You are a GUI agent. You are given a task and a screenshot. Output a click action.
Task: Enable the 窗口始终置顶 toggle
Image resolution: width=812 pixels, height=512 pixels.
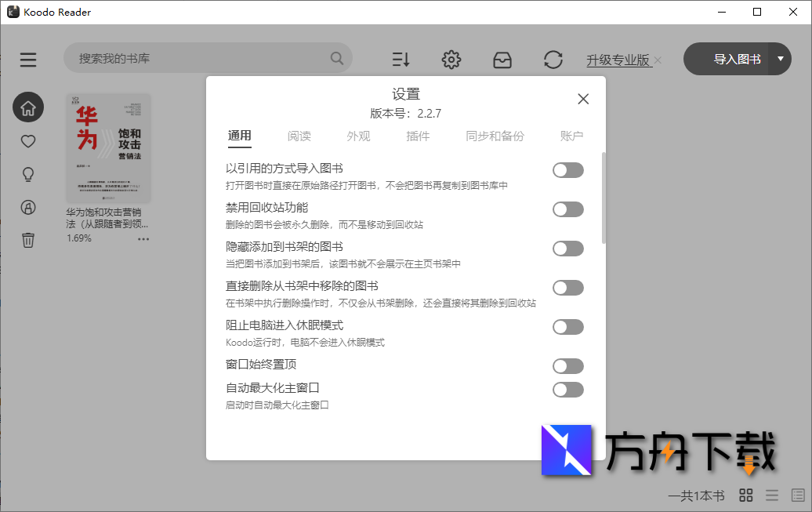tap(567, 366)
